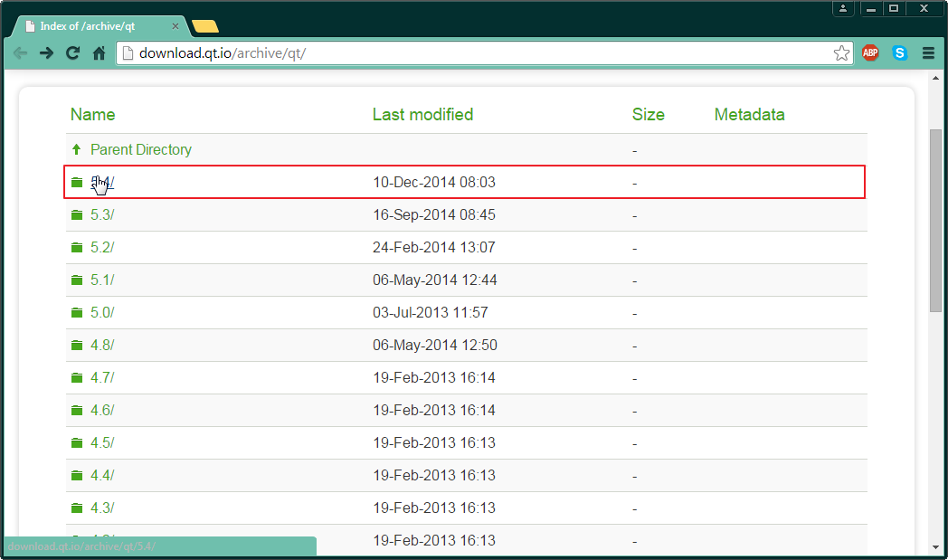Minimize the browser window

coord(870,8)
